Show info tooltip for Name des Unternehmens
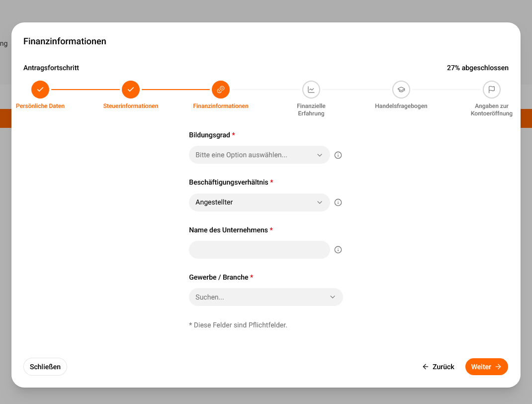This screenshot has height=404, width=532. point(338,250)
